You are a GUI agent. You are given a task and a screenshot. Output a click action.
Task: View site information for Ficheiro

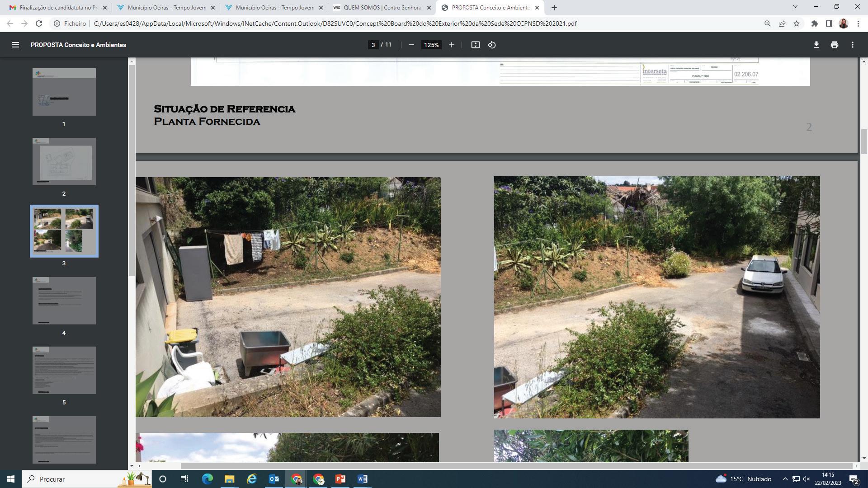pos(70,23)
